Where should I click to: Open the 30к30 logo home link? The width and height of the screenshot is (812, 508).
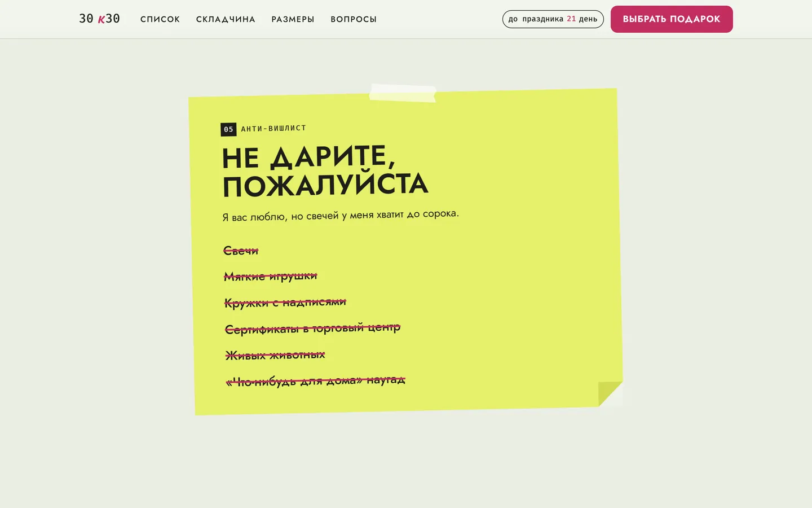tap(99, 19)
